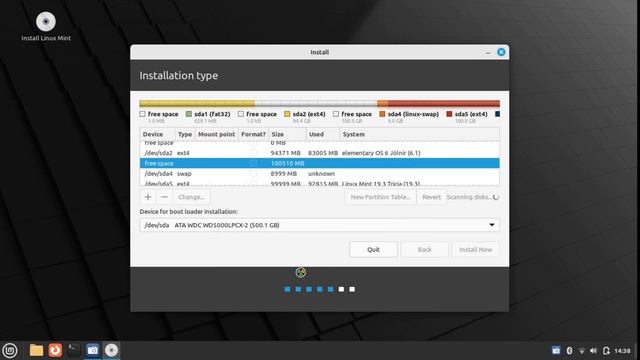Click the sda1 (fat32) green legend swatch
The height and width of the screenshot is (360, 640).
click(189, 114)
